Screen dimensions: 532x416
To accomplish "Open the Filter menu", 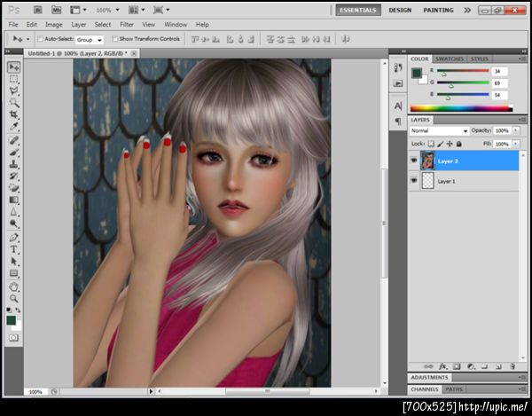I will (127, 25).
